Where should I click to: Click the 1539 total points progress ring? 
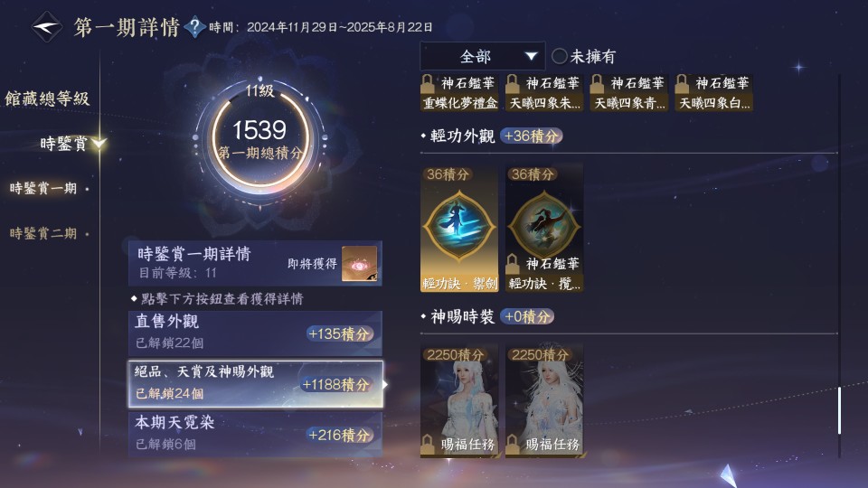click(x=259, y=139)
